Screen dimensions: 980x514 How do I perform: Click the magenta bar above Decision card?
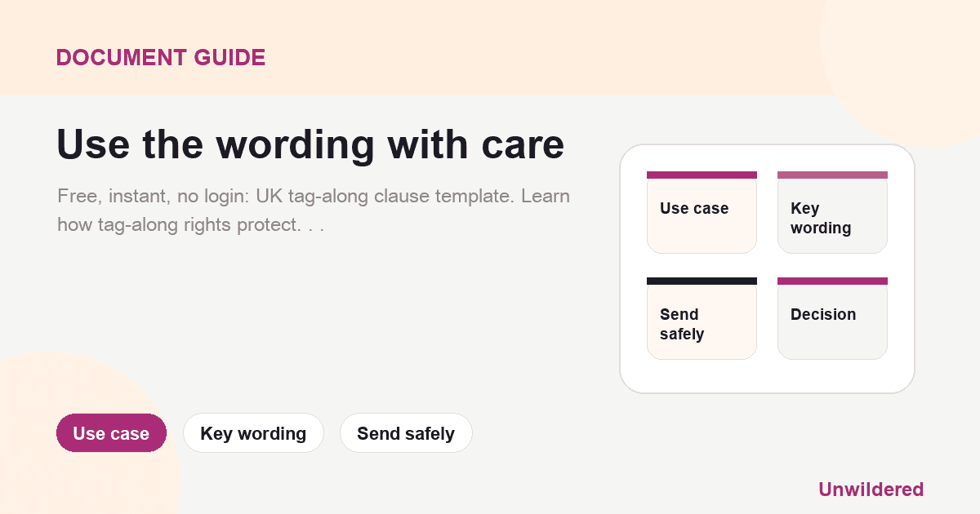tap(832, 281)
